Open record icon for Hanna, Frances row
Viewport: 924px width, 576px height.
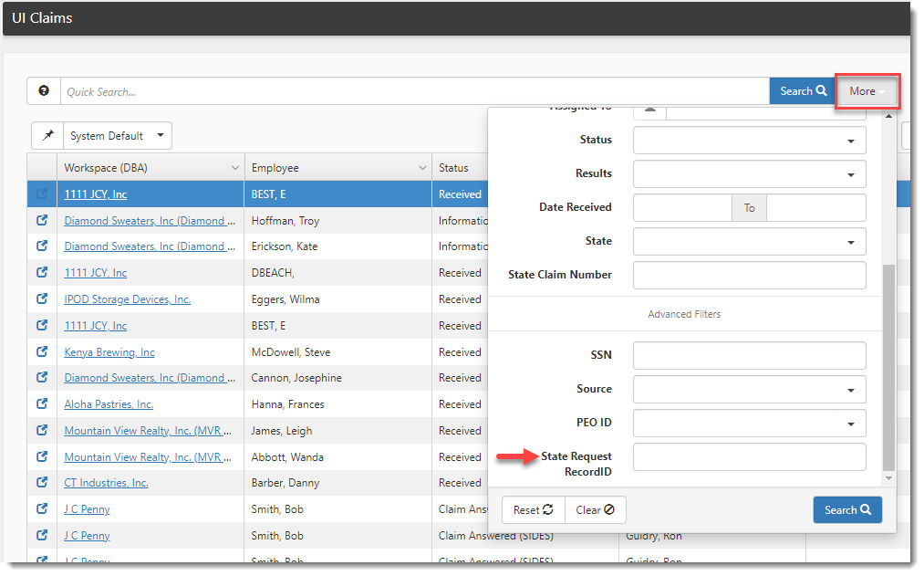(x=42, y=404)
